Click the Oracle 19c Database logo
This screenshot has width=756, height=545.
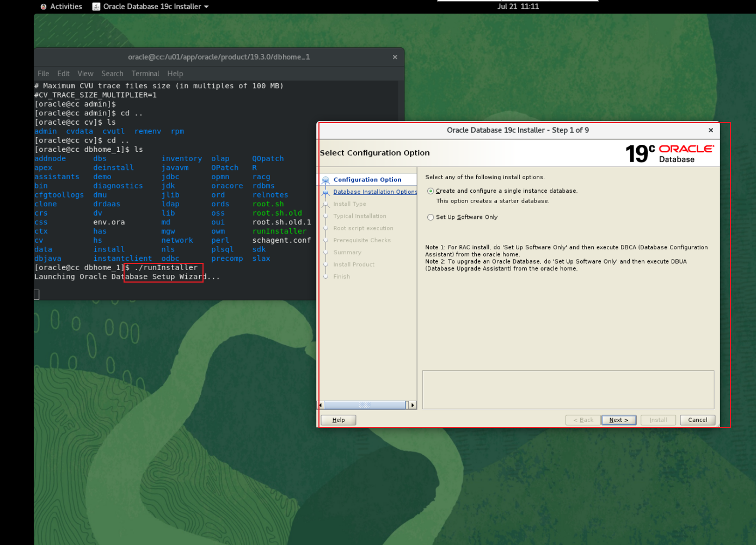669,154
